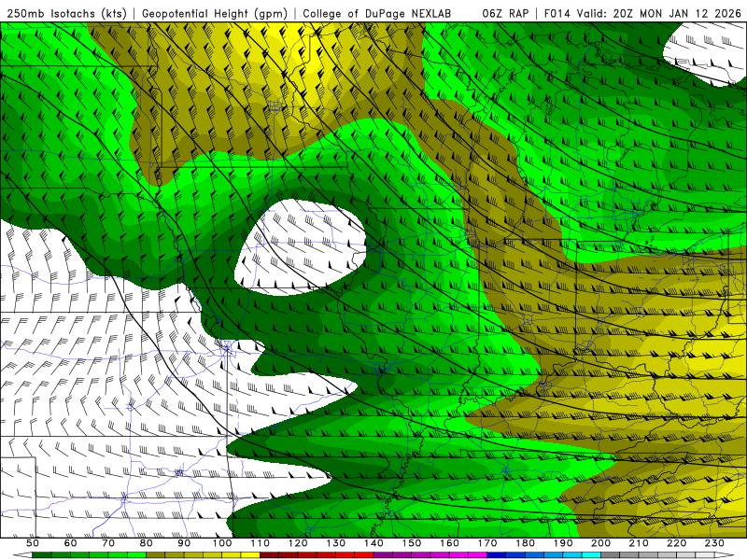The height and width of the screenshot is (560, 747).
Task: Click the '140' colorbar label
Action: point(373,543)
